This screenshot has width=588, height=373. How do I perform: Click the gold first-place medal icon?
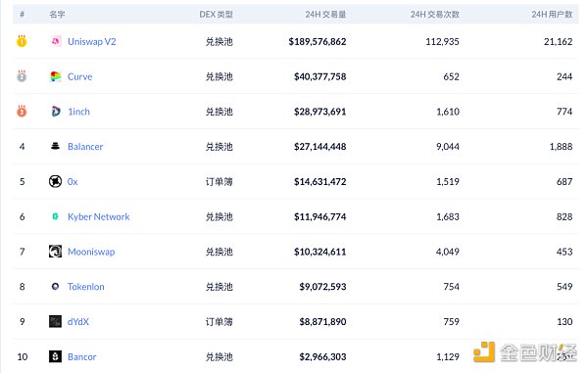[x=22, y=40]
